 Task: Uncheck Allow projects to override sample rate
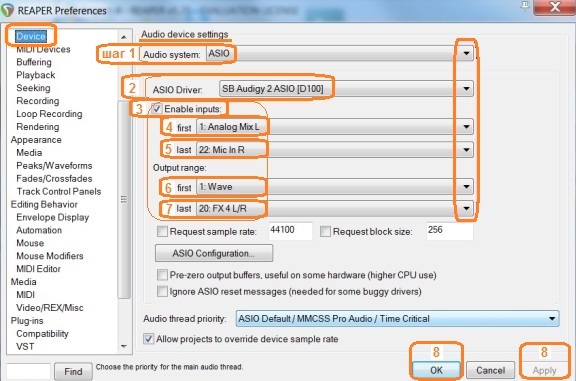click(x=149, y=339)
